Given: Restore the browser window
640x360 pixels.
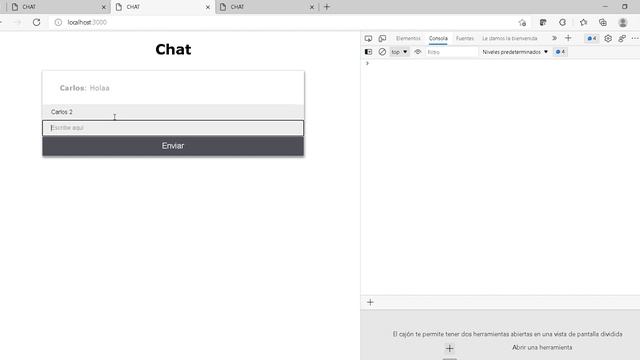Looking at the screenshot, I should 624,7.
